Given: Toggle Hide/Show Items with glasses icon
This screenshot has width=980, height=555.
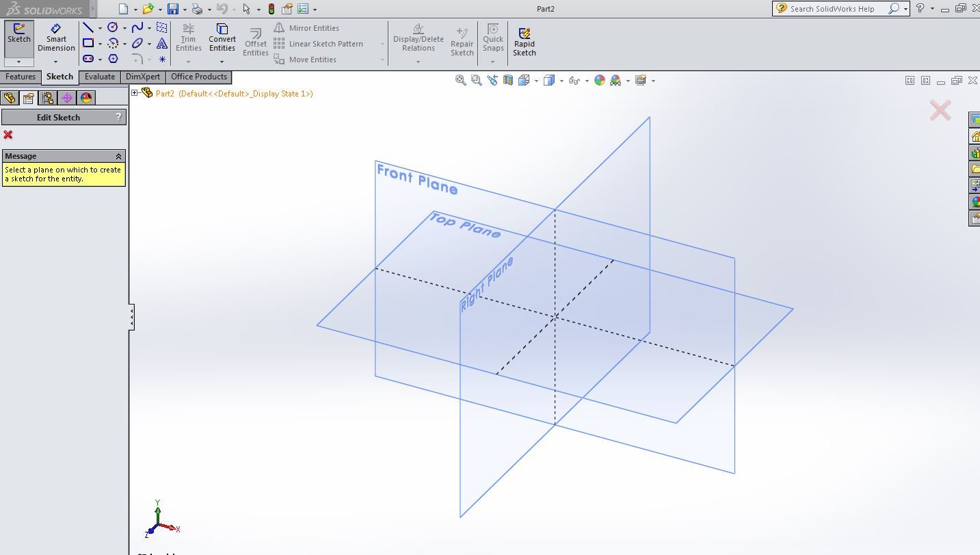Looking at the screenshot, I should (574, 80).
